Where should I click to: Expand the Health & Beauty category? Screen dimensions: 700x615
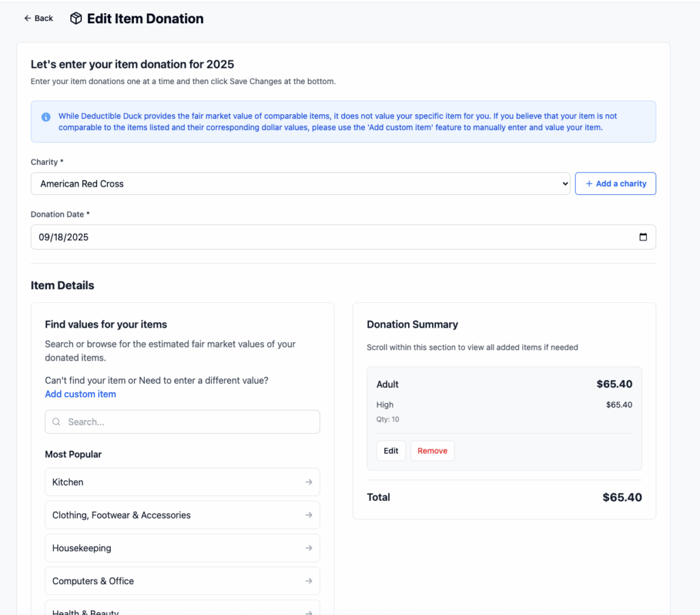[171, 610]
